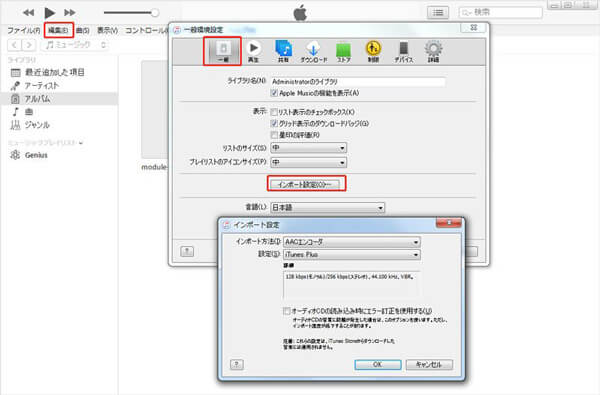600x395 pixels.
Task: Switch to the 詳細 preferences tab
Action: pyautogui.click(x=433, y=51)
